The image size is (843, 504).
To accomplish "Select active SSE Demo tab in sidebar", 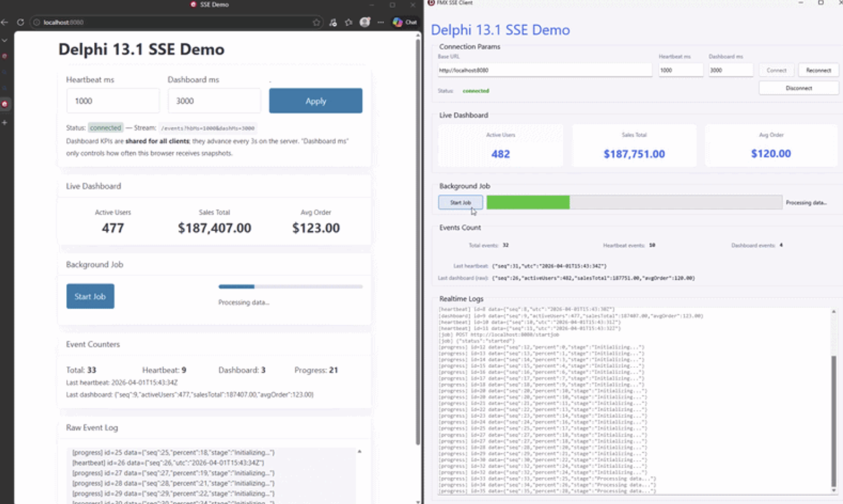I will (x=5, y=104).
